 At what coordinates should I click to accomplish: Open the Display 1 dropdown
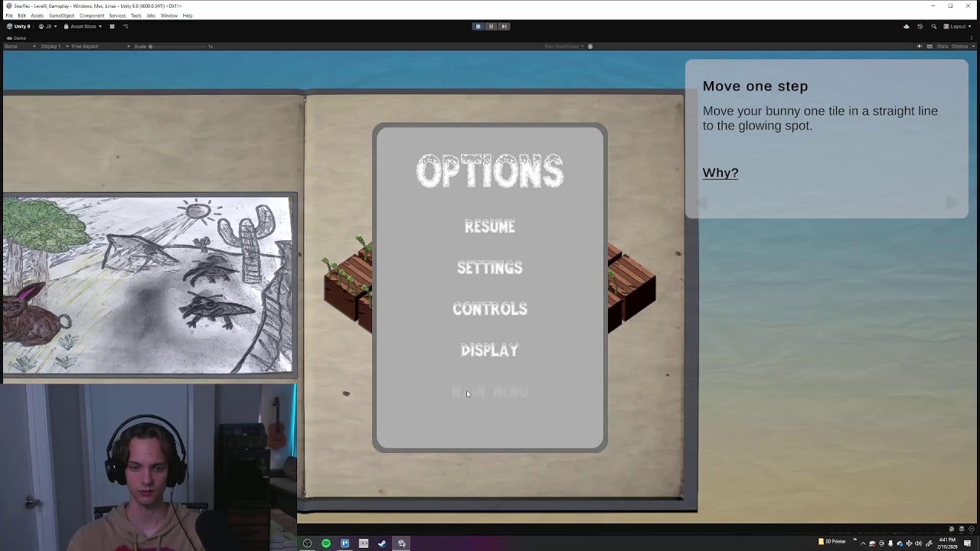pyautogui.click(x=54, y=46)
